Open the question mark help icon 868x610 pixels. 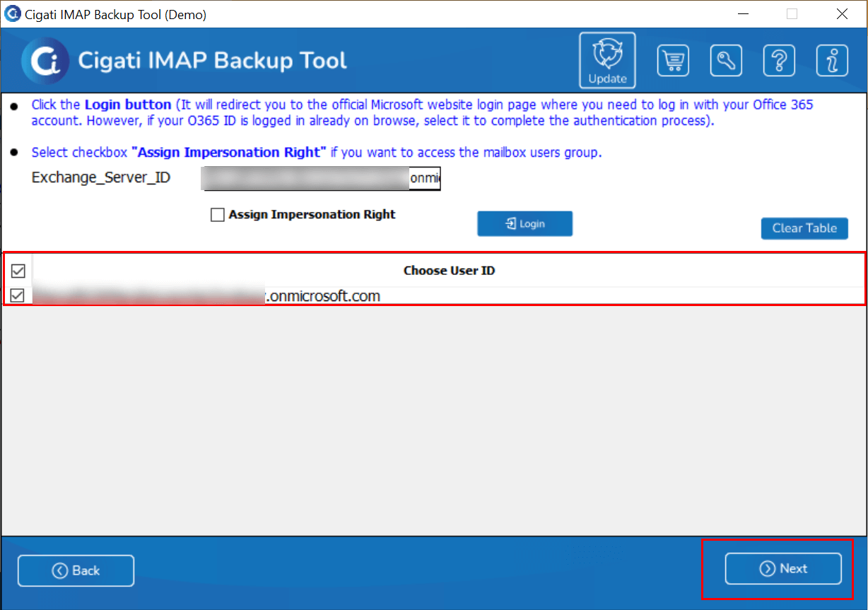click(x=779, y=61)
